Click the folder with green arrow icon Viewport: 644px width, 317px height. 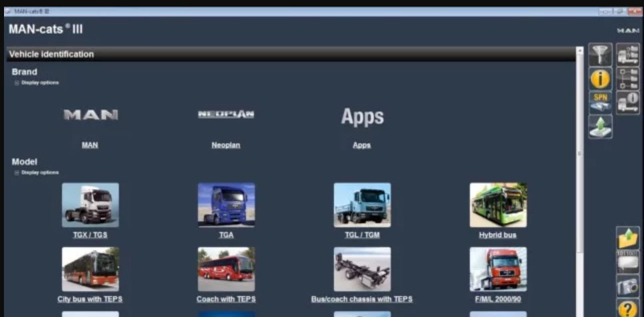[628, 238]
